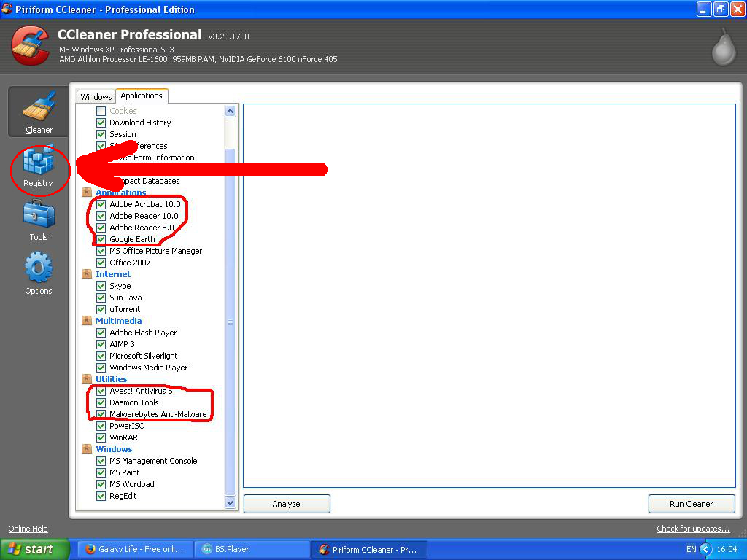Image resolution: width=747 pixels, height=560 pixels.
Task: Uncheck Adobe Reader 8.0 checkbox
Action: click(x=101, y=227)
